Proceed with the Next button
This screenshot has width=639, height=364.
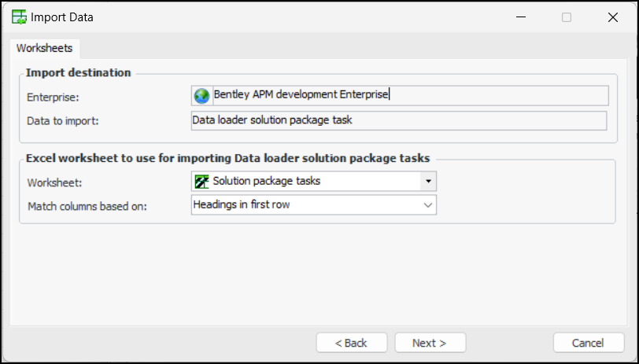[430, 343]
